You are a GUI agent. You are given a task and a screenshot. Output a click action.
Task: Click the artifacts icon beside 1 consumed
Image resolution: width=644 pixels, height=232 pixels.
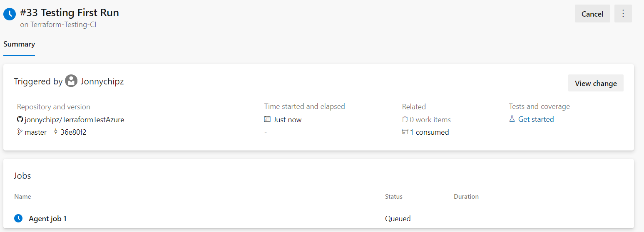(x=405, y=132)
